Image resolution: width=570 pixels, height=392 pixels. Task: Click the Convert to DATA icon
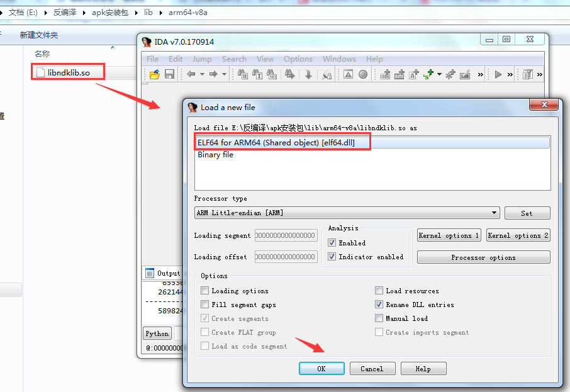[399, 74]
